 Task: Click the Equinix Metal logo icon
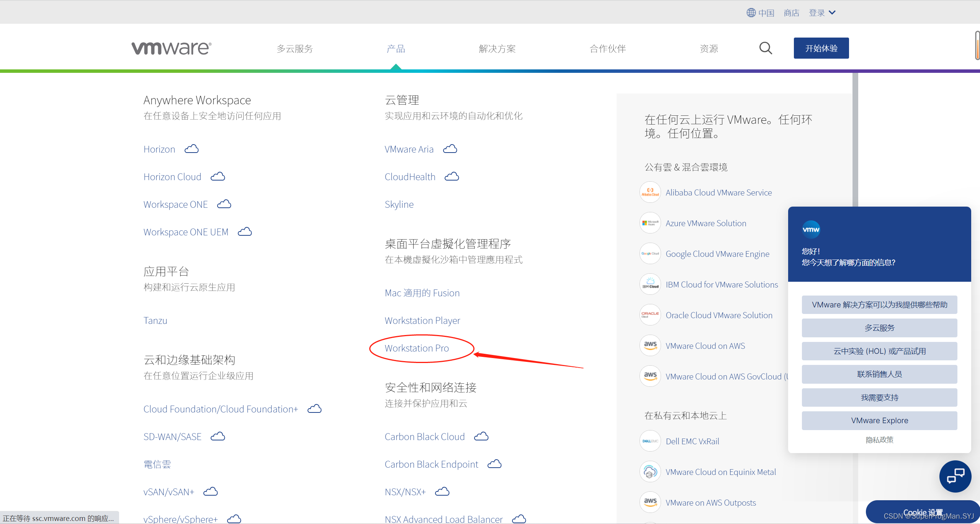coord(650,471)
